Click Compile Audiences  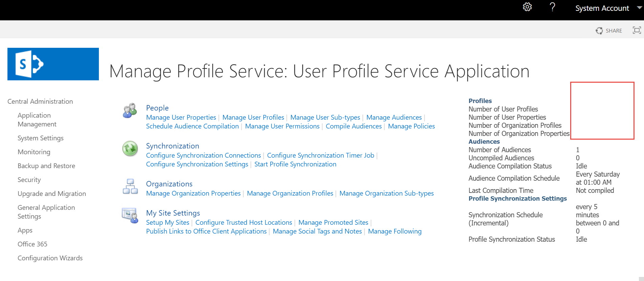click(x=353, y=126)
